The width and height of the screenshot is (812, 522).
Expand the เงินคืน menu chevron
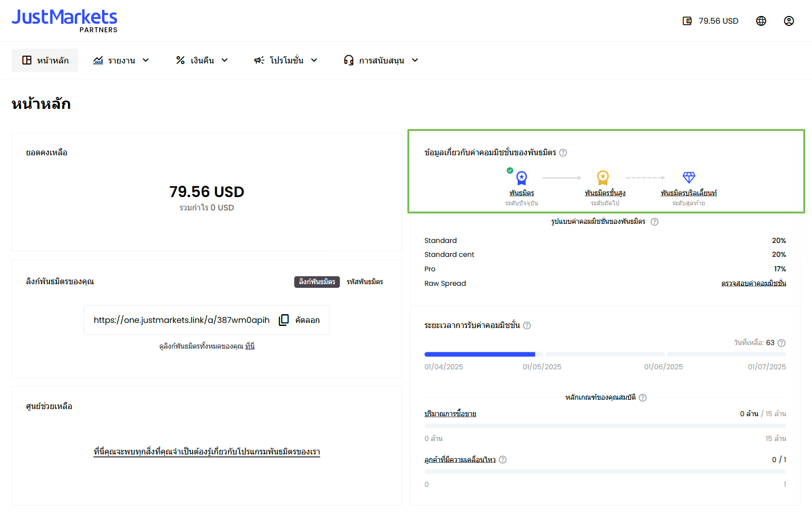(225, 60)
